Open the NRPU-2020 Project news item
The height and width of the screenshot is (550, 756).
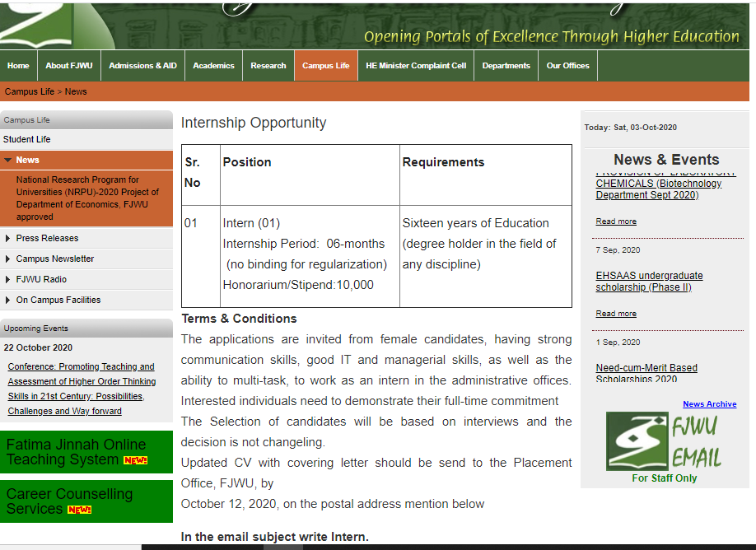pyautogui.click(x=86, y=198)
